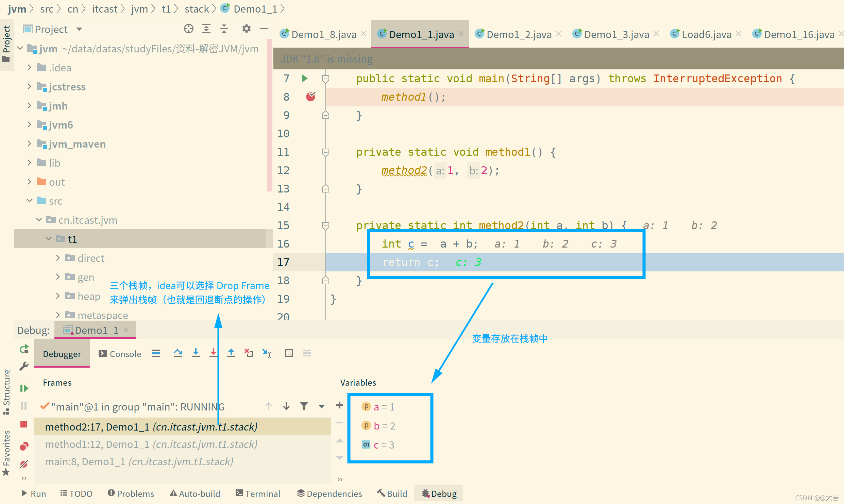Click the frames filter funnel icon

coord(304,406)
